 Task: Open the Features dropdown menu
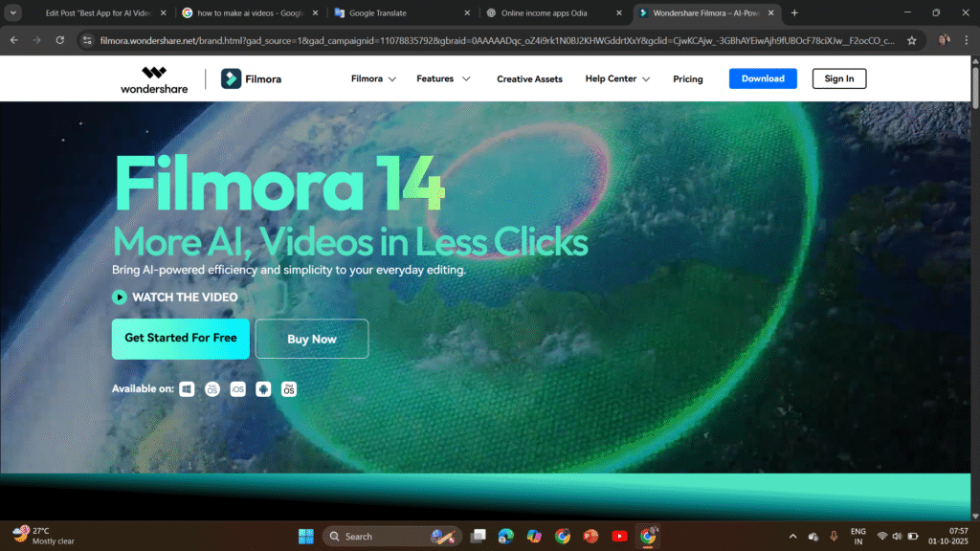pos(443,78)
